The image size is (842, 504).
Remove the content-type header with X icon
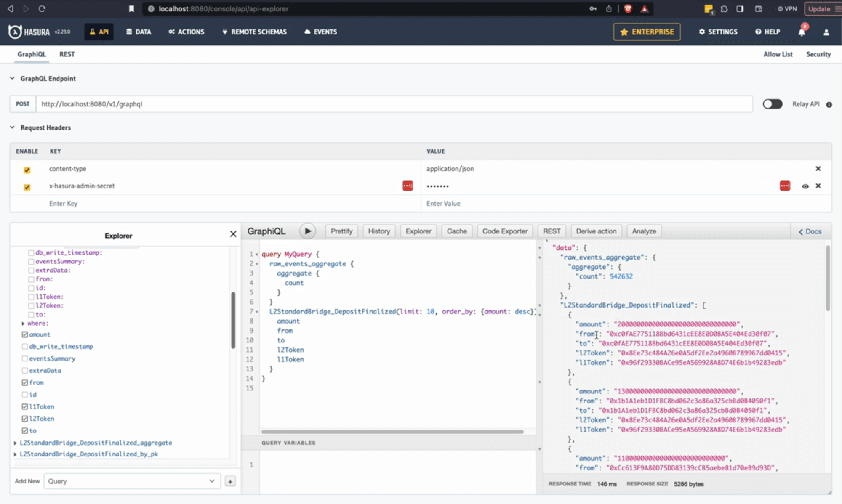[x=818, y=168]
